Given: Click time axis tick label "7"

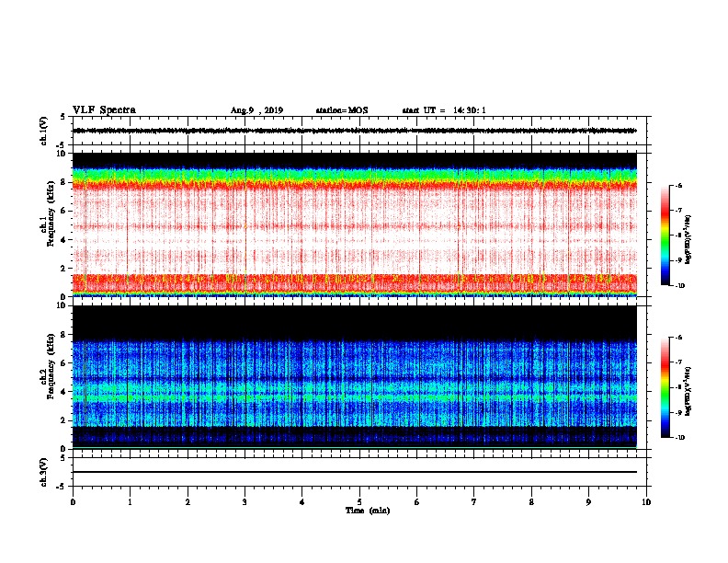Looking at the screenshot, I should pyautogui.click(x=474, y=502).
